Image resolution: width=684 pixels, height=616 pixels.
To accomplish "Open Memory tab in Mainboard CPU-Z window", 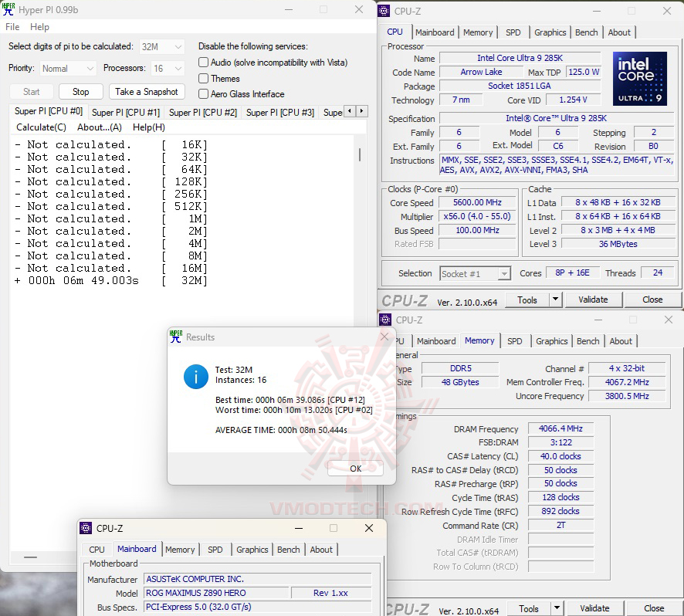I will (180, 550).
